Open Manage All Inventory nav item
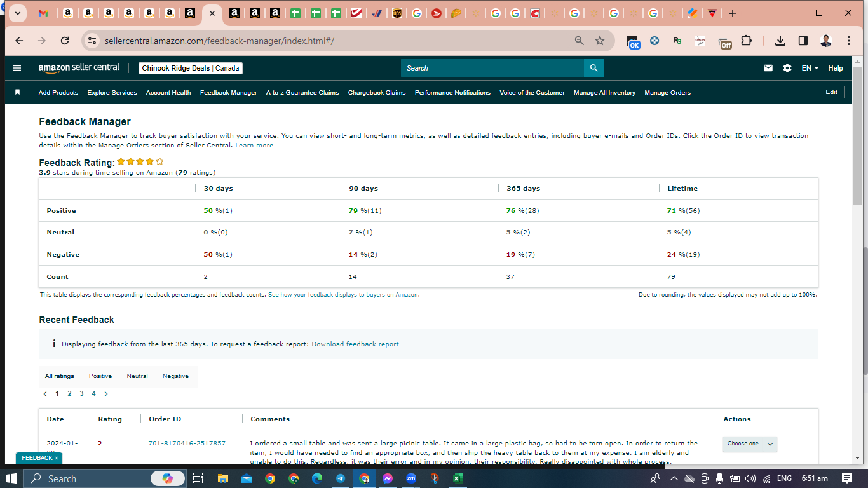 [x=604, y=93]
